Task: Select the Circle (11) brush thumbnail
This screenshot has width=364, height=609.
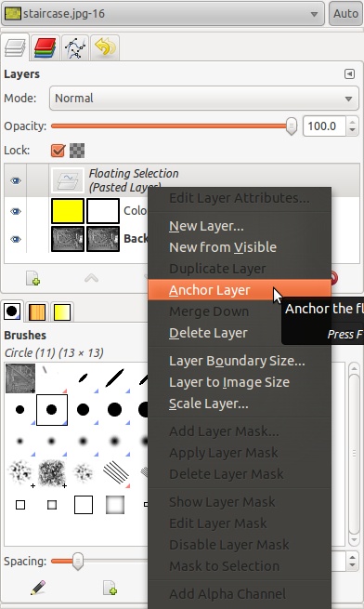Action: click(x=52, y=410)
